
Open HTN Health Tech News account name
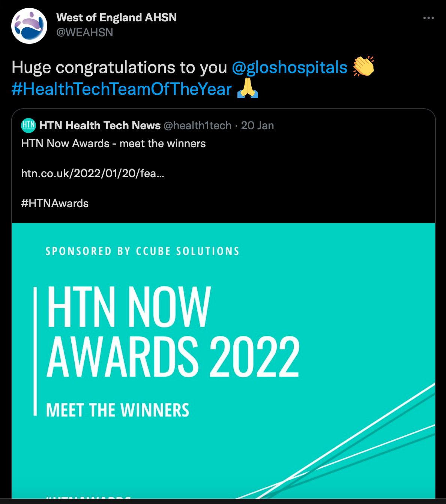(x=100, y=126)
